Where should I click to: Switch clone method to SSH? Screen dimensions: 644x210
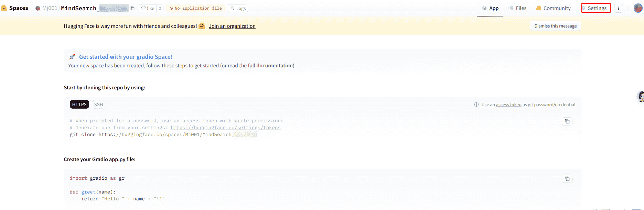coord(98,104)
